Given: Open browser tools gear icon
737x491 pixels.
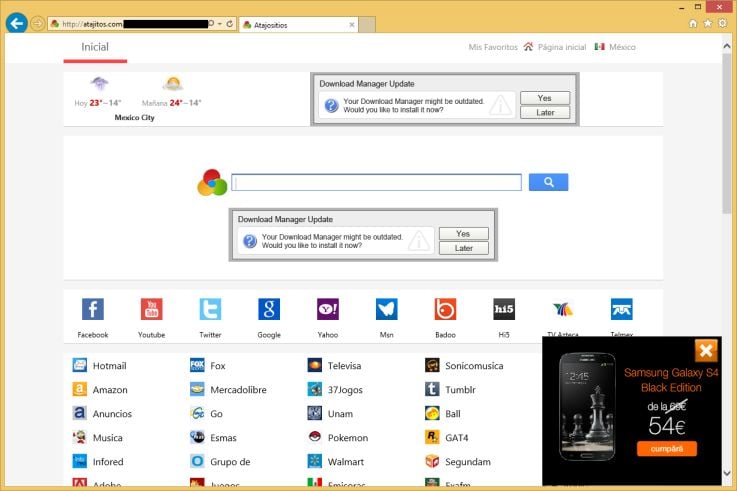Looking at the screenshot, I should [722, 23].
